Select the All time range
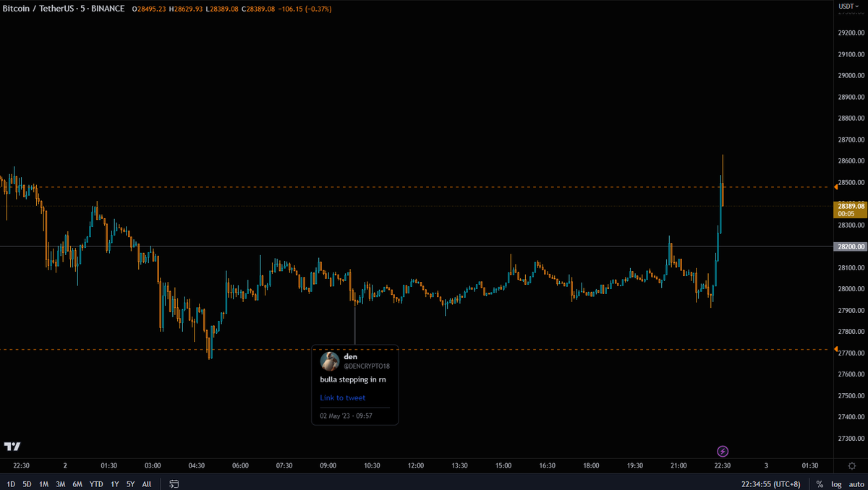The width and height of the screenshot is (868, 490). tap(147, 484)
